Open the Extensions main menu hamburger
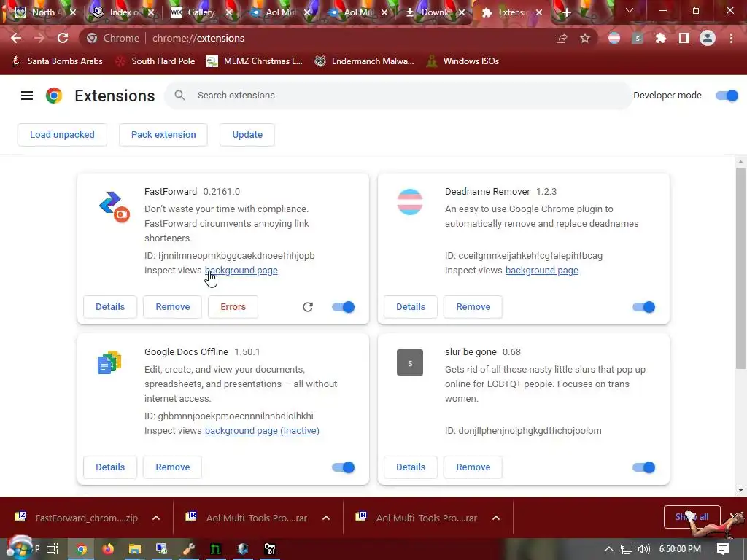The height and width of the screenshot is (560, 747). pos(27,96)
